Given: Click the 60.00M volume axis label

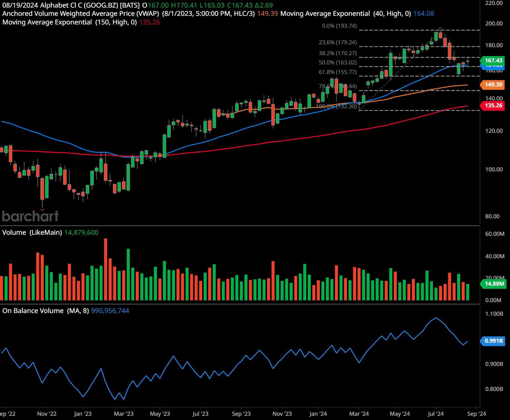Looking at the screenshot, I should [494, 234].
